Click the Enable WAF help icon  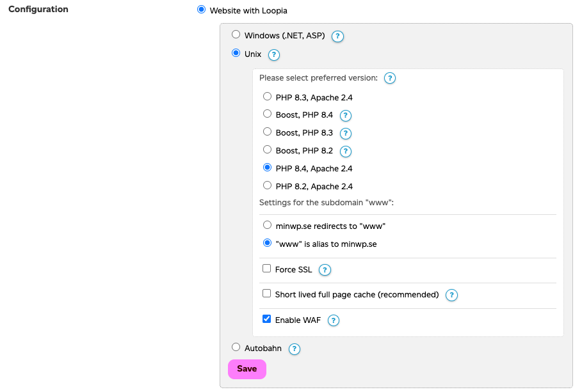point(333,320)
